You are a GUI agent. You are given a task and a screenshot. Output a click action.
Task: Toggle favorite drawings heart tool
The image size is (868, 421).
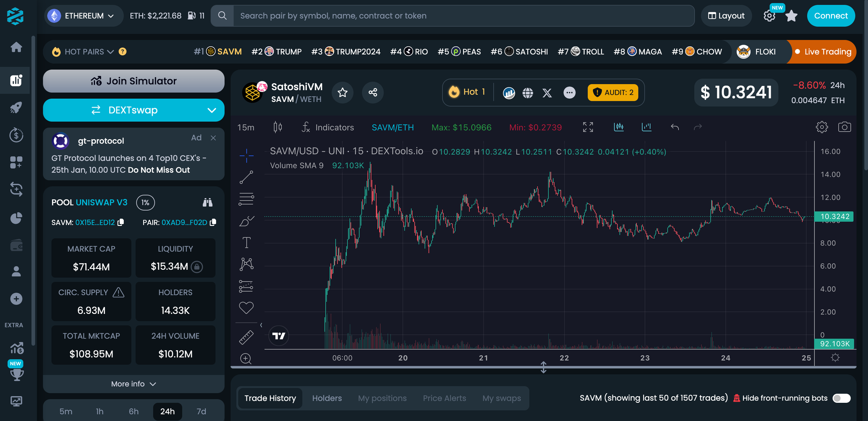(246, 308)
